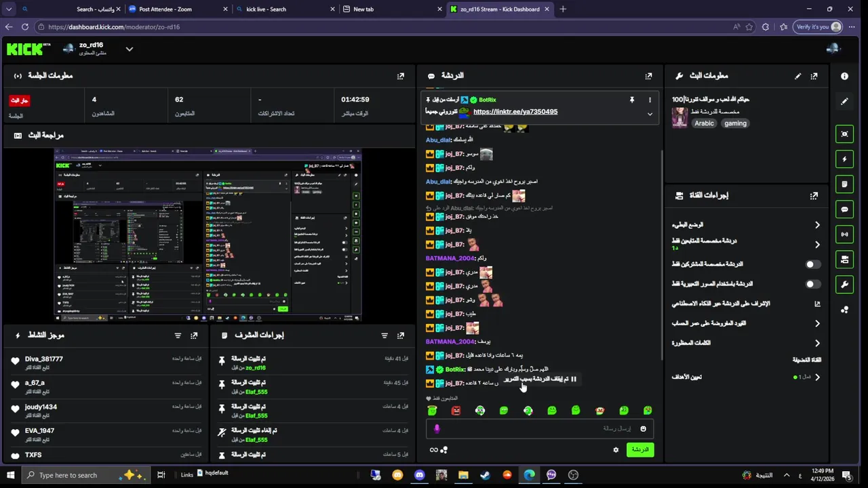Screen dimensions: 868x488
Task: Open the pinned message three-dot menu
Action: [x=650, y=100]
